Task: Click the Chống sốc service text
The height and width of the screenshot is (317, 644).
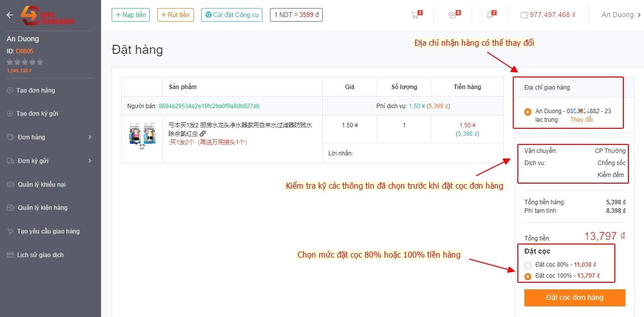Action: tap(612, 163)
